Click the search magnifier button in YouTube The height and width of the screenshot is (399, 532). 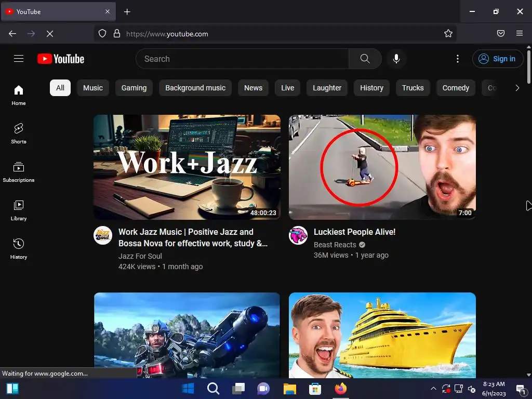coord(365,59)
